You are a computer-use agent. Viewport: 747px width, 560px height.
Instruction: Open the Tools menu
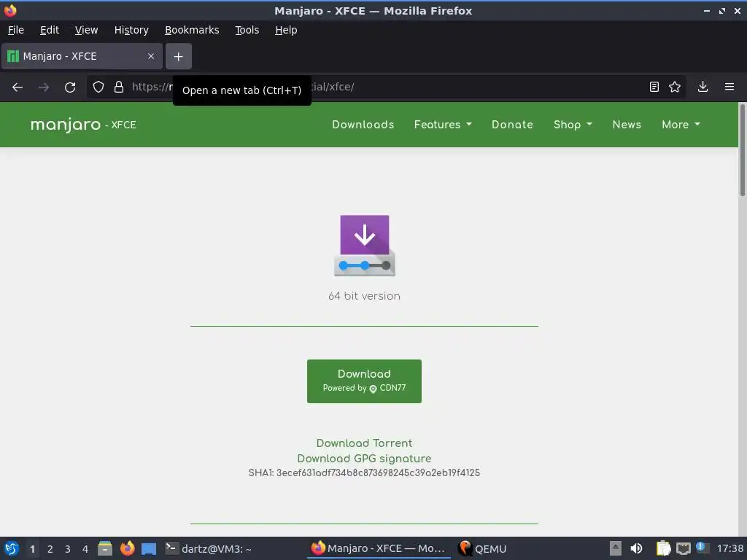click(247, 30)
